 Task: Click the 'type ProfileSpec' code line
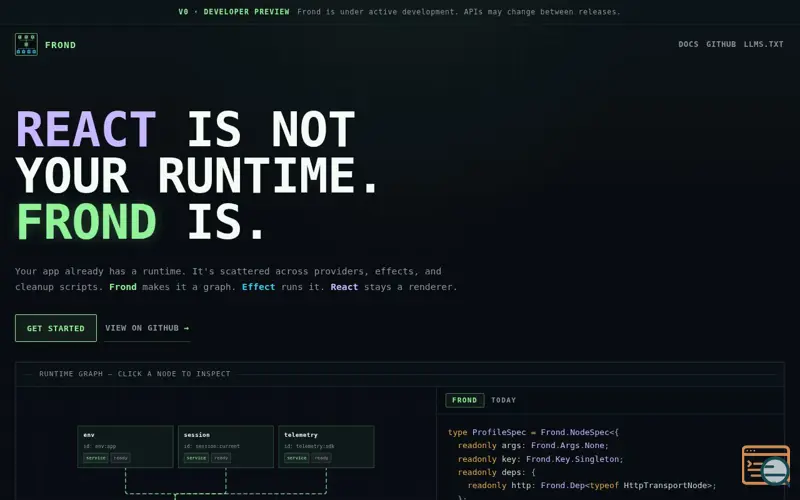[x=533, y=432]
